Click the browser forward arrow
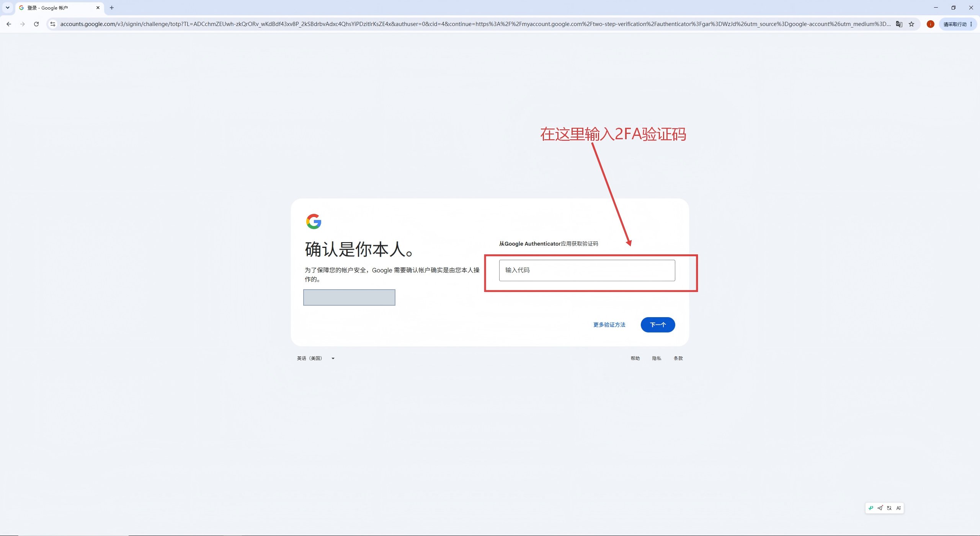The height and width of the screenshot is (536, 980). click(22, 24)
